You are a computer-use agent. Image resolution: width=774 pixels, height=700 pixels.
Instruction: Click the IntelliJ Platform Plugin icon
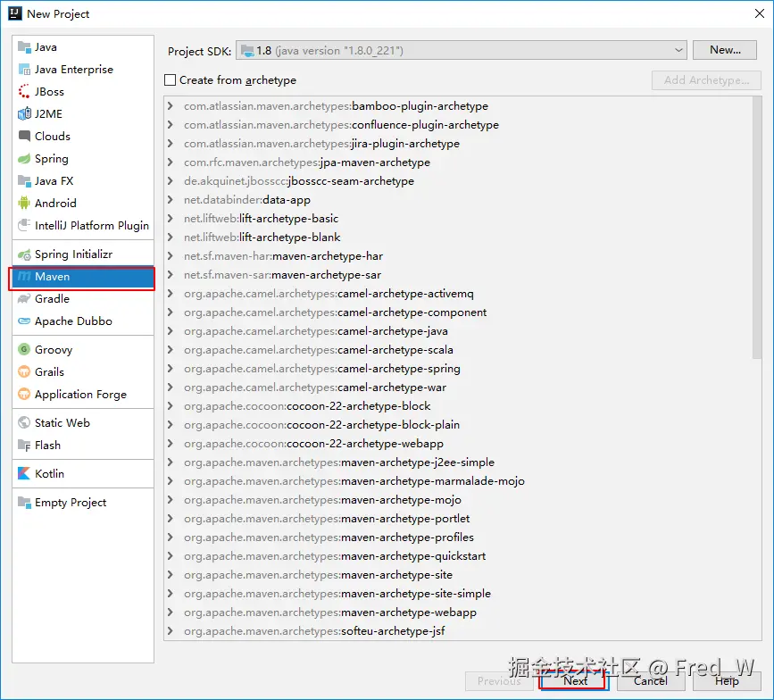point(24,225)
